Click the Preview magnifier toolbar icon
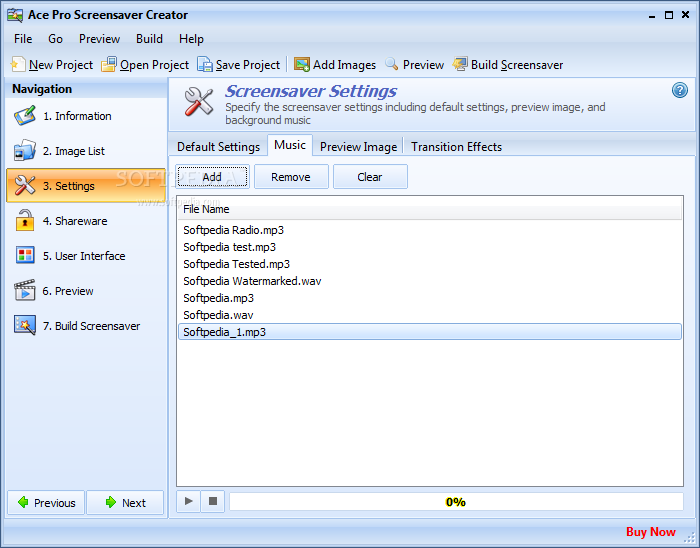Image resolution: width=700 pixels, height=548 pixels. [x=392, y=64]
